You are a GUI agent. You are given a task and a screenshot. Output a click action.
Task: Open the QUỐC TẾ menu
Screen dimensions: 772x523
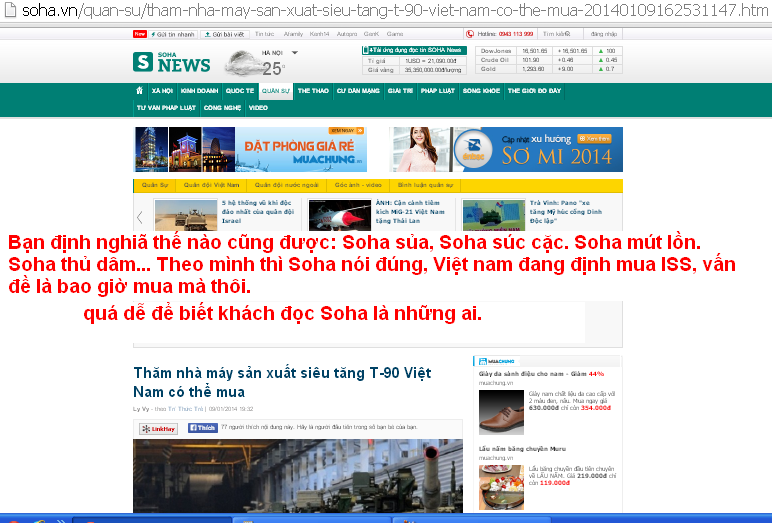click(240, 91)
